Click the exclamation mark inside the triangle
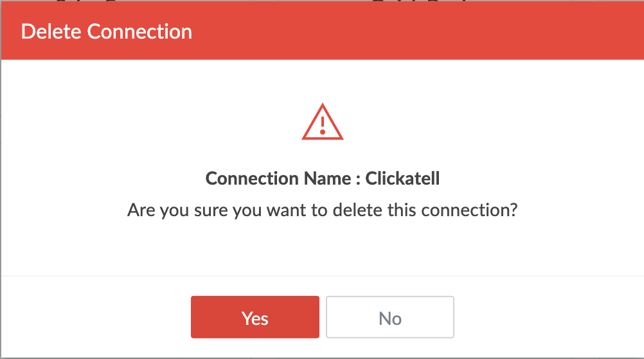 click(323, 125)
